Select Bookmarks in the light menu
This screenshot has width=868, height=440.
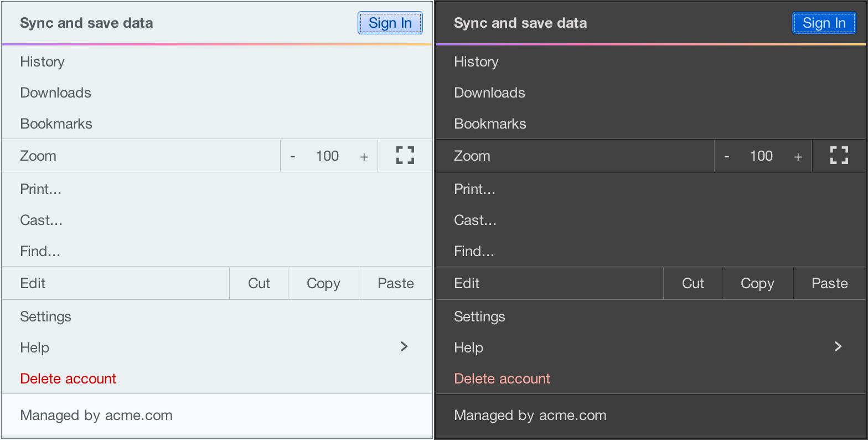[56, 124]
